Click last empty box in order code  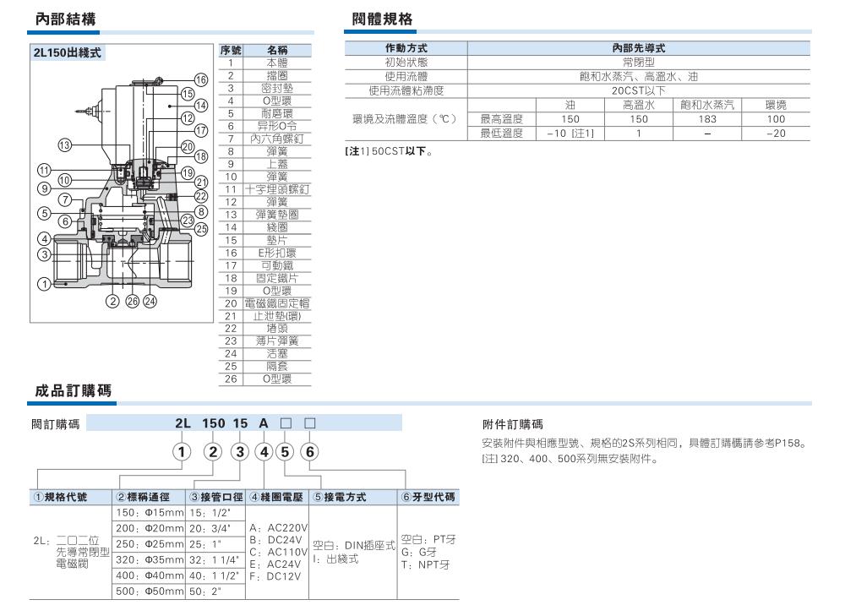click(310, 422)
